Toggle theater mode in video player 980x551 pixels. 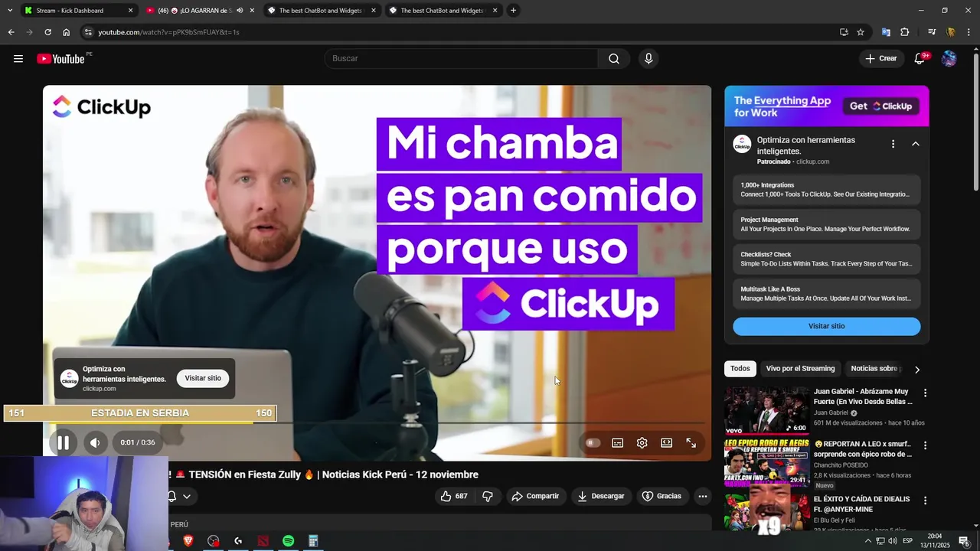pos(667,443)
